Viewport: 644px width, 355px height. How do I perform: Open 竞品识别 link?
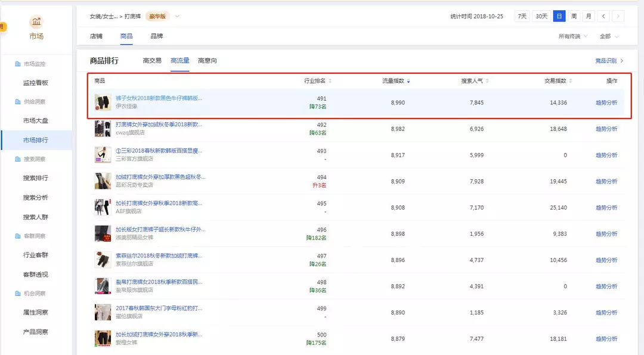tap(609, 60)
